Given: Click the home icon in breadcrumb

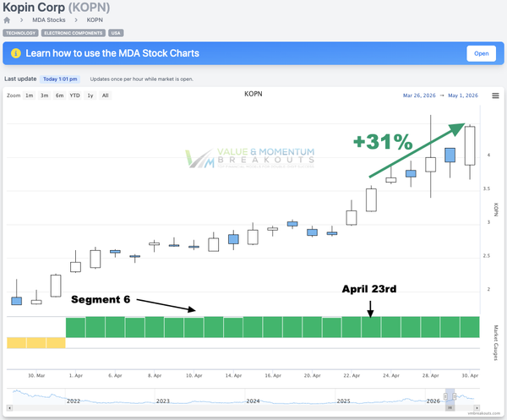Looking at the screenshot, I should [x=7, y=20].
